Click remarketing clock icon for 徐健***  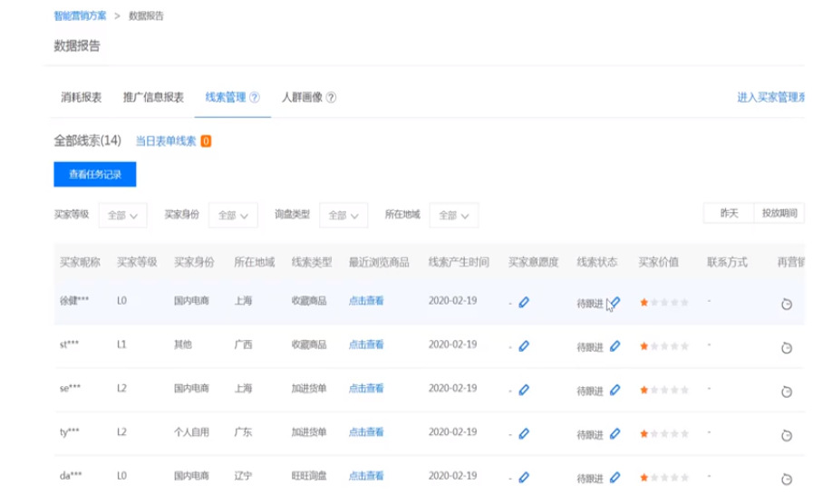(x=787, y=304)
